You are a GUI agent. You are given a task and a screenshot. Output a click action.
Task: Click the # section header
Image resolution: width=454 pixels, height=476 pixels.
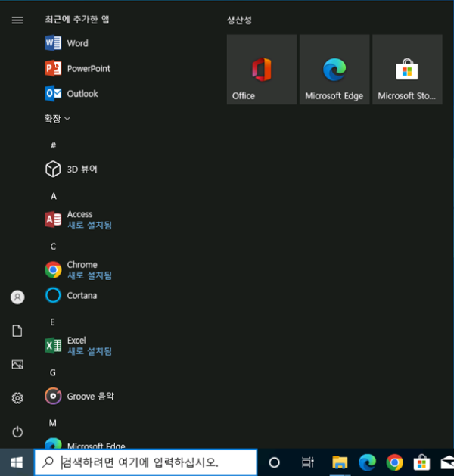pyautogui.click(x=53, y=145)
